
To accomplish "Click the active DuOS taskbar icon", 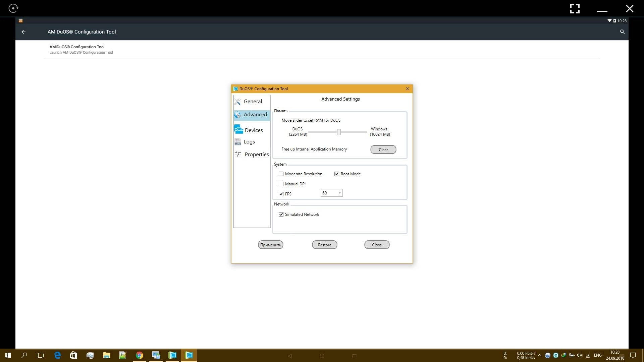I will [189, 355].
